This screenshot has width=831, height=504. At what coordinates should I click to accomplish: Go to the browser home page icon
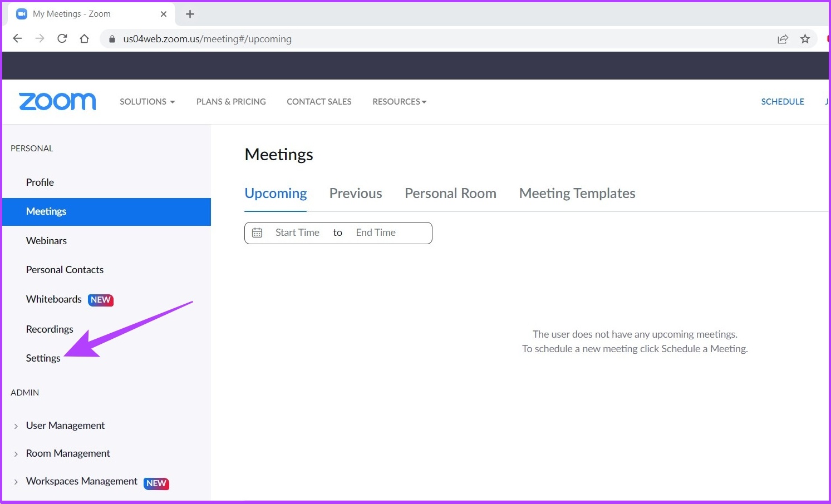click(x=84, y=38)
